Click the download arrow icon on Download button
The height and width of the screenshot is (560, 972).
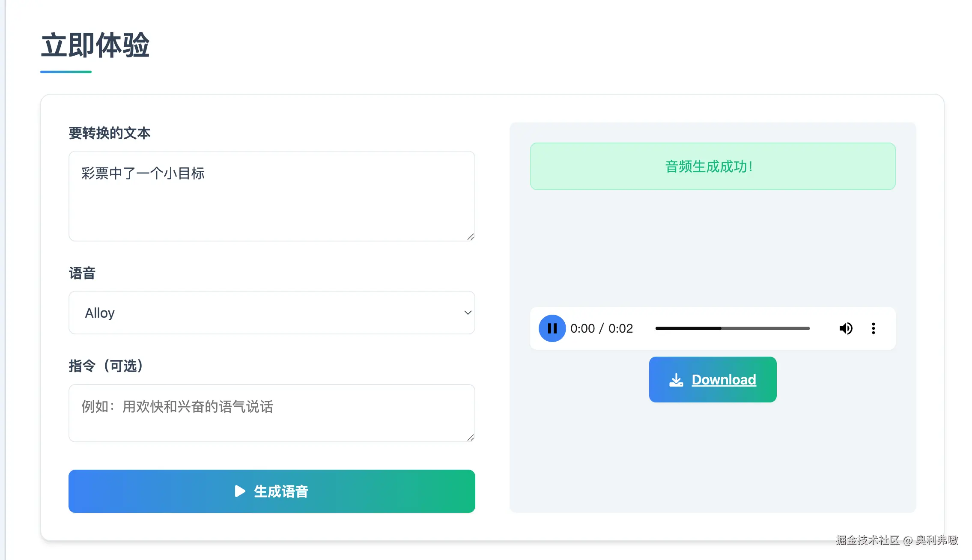(x=677, y=379)
